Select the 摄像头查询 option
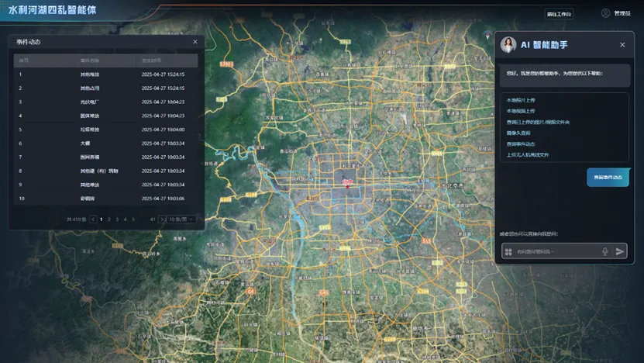This screenshot has width=644, height=363. (518, 133)
